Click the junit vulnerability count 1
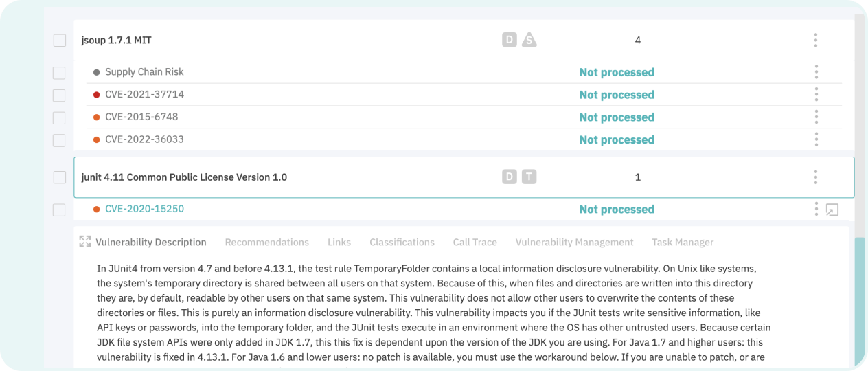868x371 pixels. pos(638,177)
